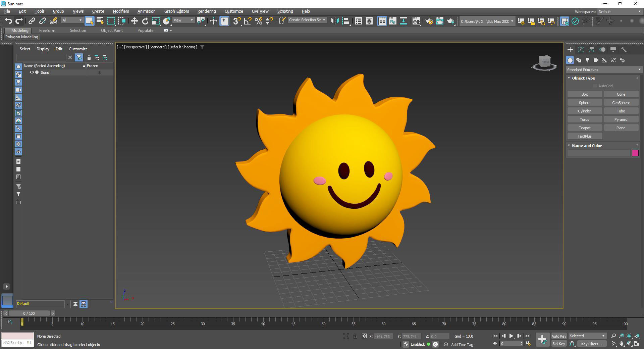Click the viewport Default Shading label
This screenshot has height=349, width=644.
coord(182,47)
